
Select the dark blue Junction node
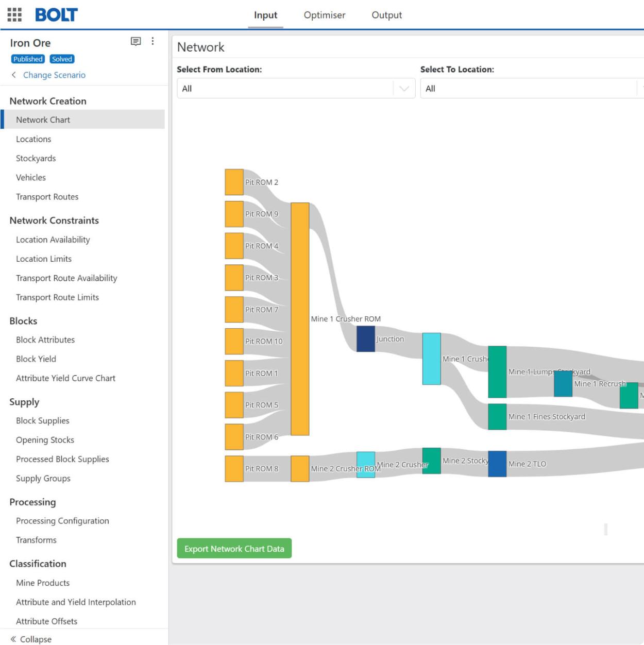pyautogui.click(x=366, y=339)
